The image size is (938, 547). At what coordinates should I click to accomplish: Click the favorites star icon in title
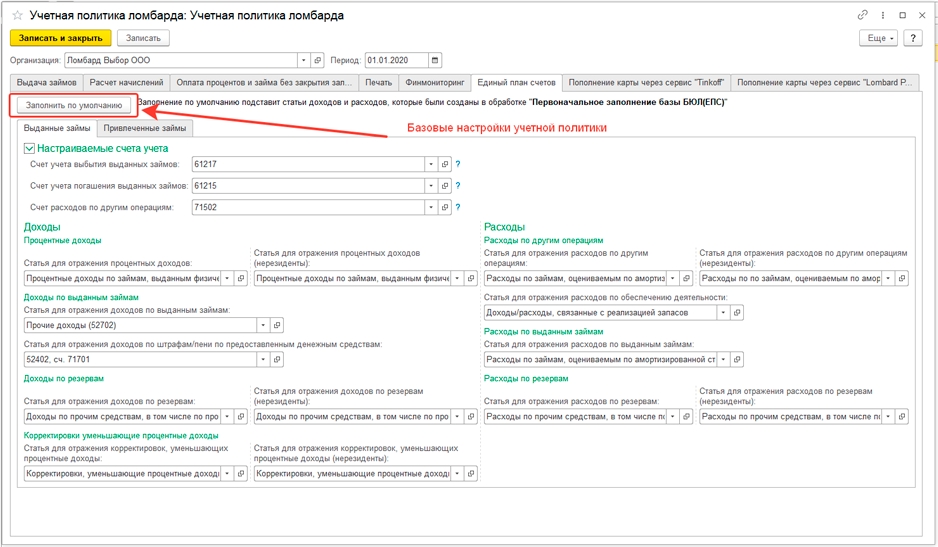[17, 16]
